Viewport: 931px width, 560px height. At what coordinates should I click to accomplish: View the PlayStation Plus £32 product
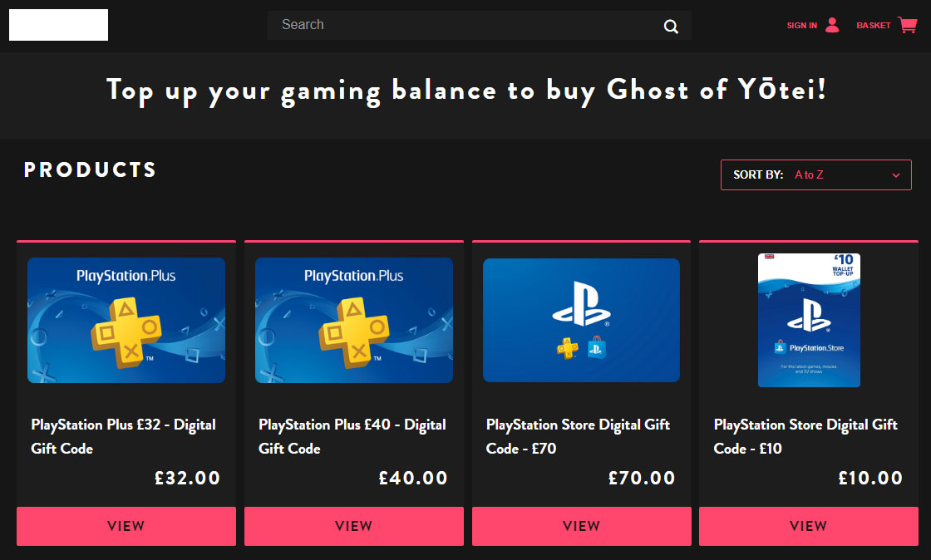(126, 526)
